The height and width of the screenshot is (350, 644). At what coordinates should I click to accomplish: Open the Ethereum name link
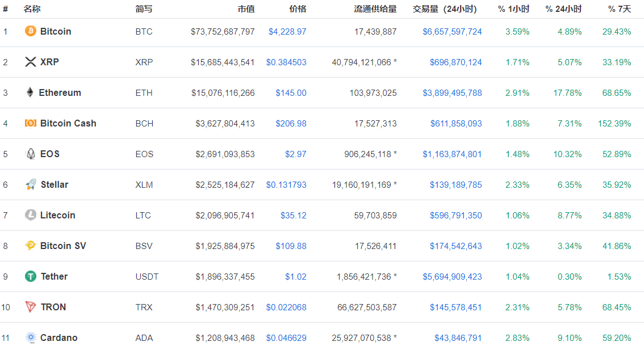click(x=60, y=92)
